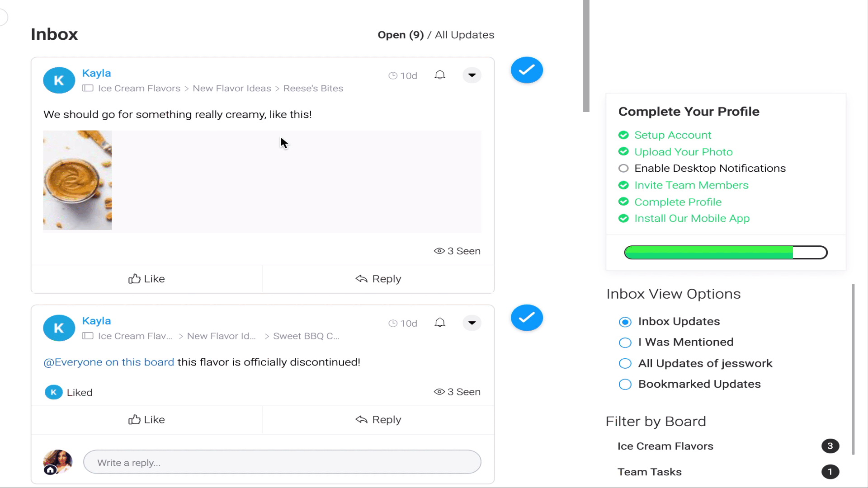Mark the Sweet BBQ update as read
Viewport: 868px width, 488px height.
pos(527,318)
